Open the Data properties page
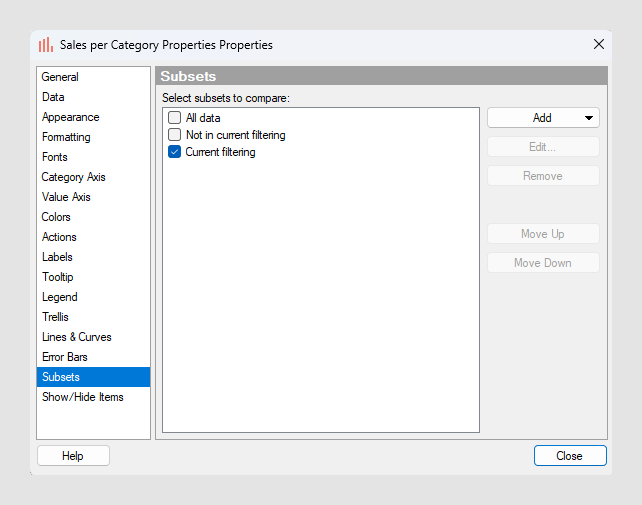642x505 pixels. pos(53,97)
